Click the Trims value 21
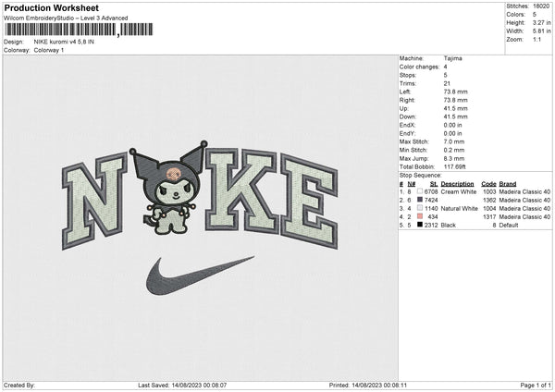 point(447,83)
